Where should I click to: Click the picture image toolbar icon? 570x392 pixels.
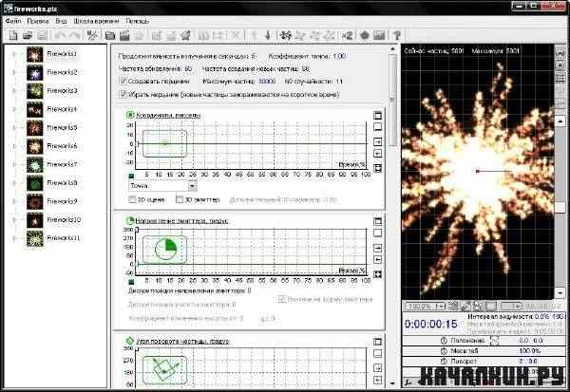coord(379,35)
